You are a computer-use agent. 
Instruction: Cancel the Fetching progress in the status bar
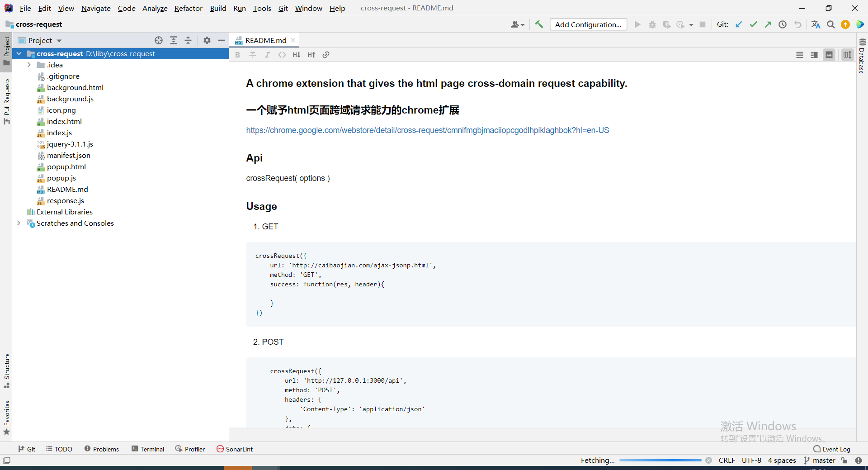(x=708, y=460)
